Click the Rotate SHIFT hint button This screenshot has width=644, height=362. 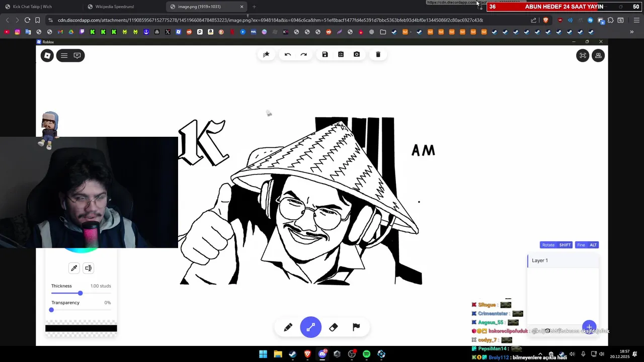[x=556, y=245]
